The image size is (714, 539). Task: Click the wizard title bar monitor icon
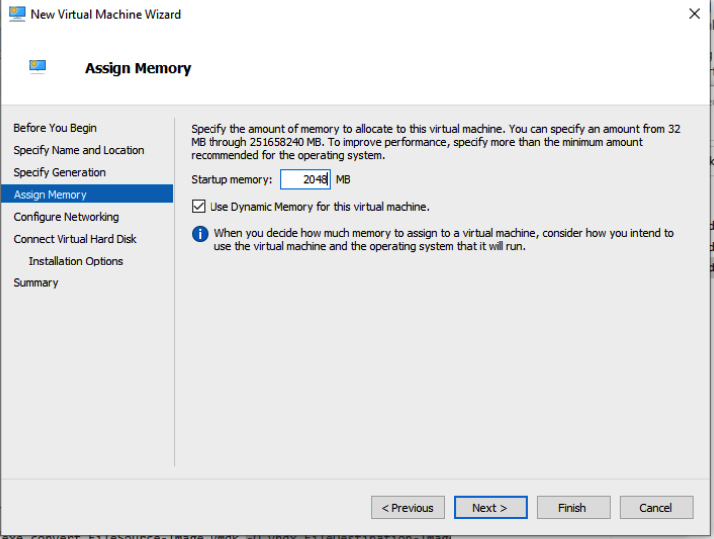pyautogui.click(x=17, y=14)
